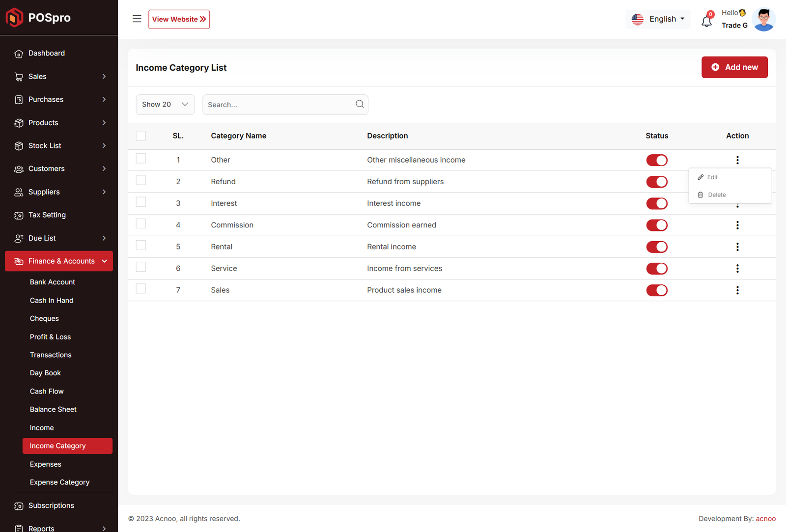Click into the Search input field
This screenshot has width=786, height=532.
(278, 105)
